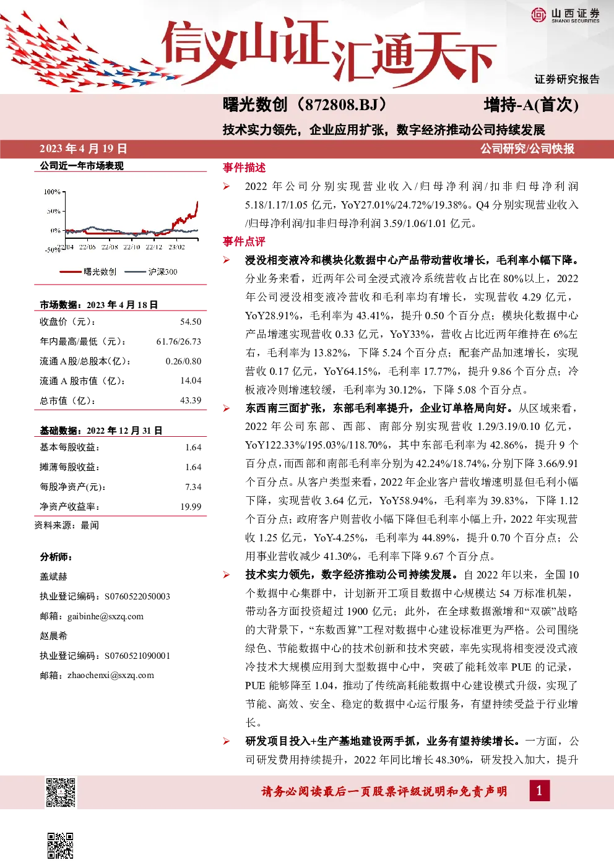Click the 总市值 value 43.39
The image size is (614, 868).
coord(191,400)
